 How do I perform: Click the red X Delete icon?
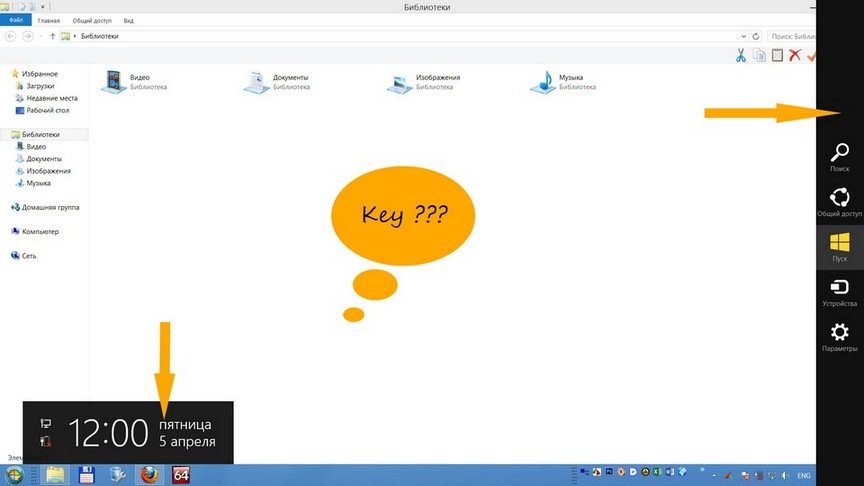795,56
